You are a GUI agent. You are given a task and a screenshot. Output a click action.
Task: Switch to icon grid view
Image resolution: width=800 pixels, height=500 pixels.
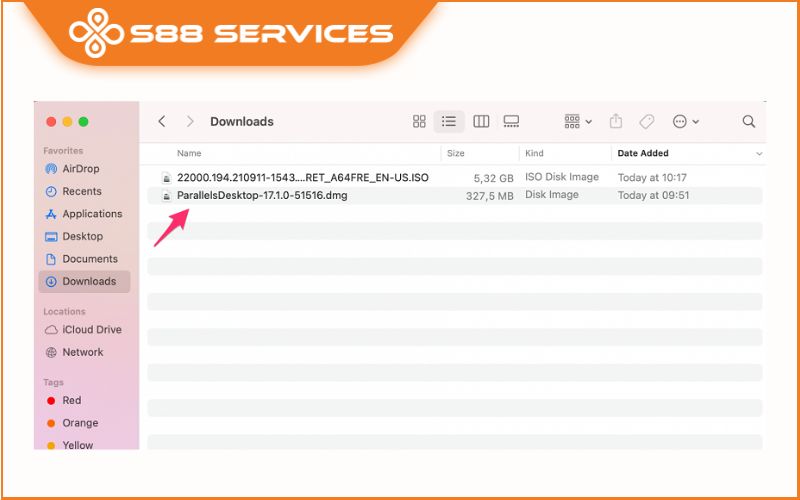point(419,121)
